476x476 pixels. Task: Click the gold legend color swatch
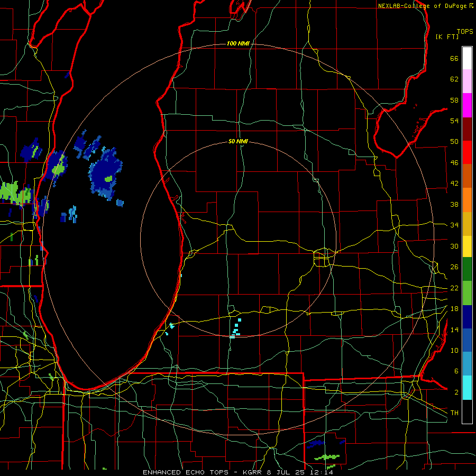(x=467, y=224)
